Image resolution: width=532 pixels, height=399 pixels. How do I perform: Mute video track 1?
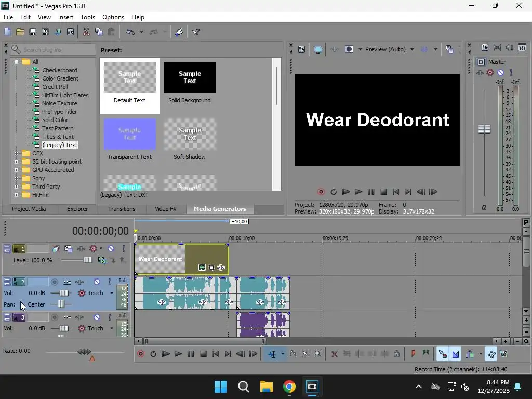(x=111, y=249)
